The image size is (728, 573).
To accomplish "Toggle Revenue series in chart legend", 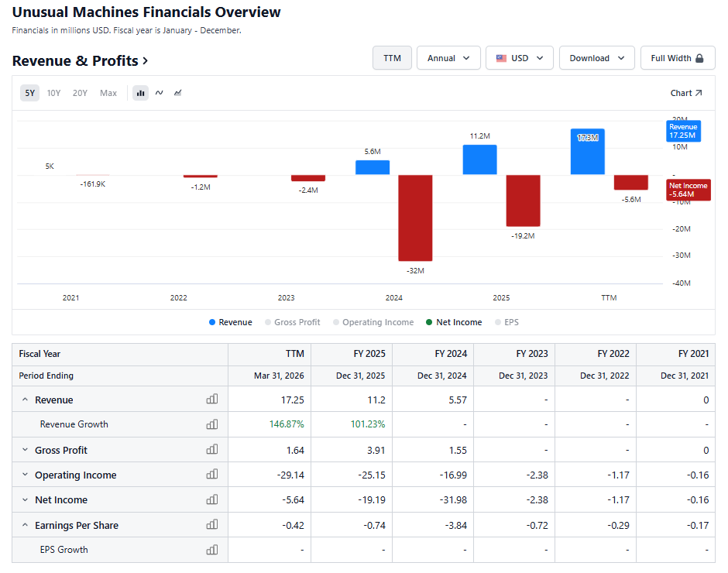I will (231, 322).
